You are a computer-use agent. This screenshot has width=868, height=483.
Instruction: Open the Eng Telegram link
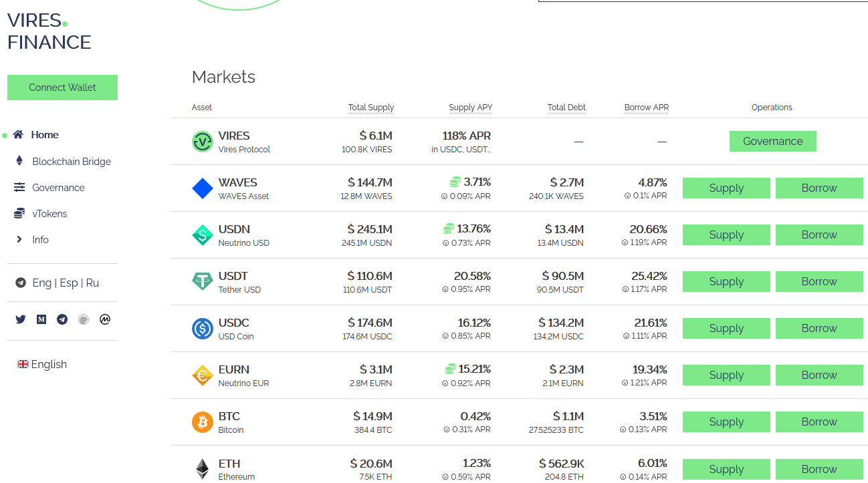point(41,283)
